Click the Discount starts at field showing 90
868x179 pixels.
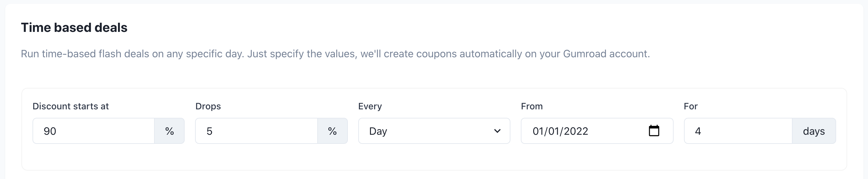point(94,131)
